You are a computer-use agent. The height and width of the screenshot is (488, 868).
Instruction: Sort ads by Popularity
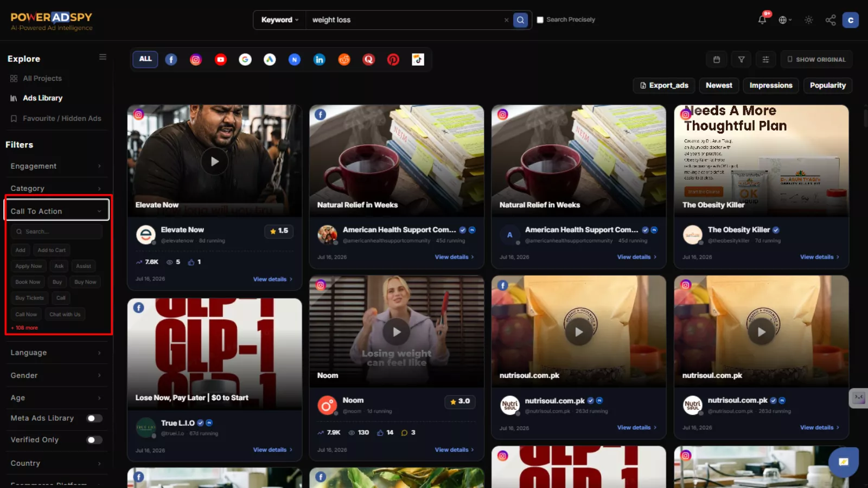pyautogui.click(x=827, y=85)
